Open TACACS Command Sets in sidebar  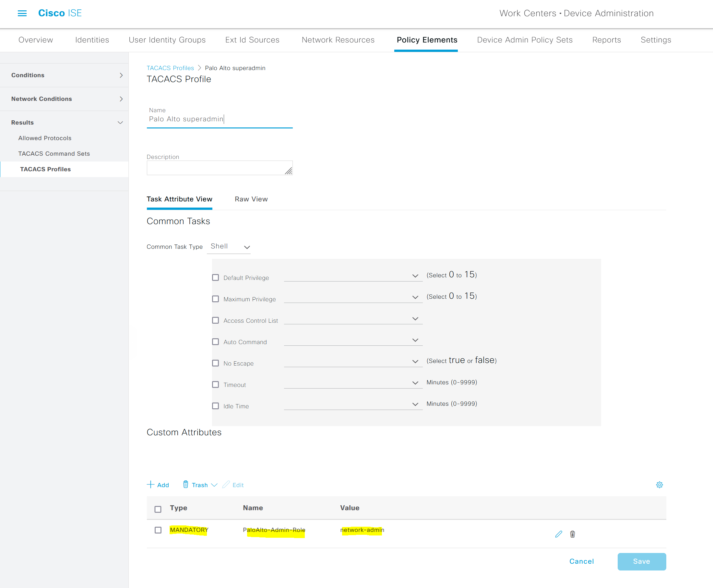click(x=54, y=154)
